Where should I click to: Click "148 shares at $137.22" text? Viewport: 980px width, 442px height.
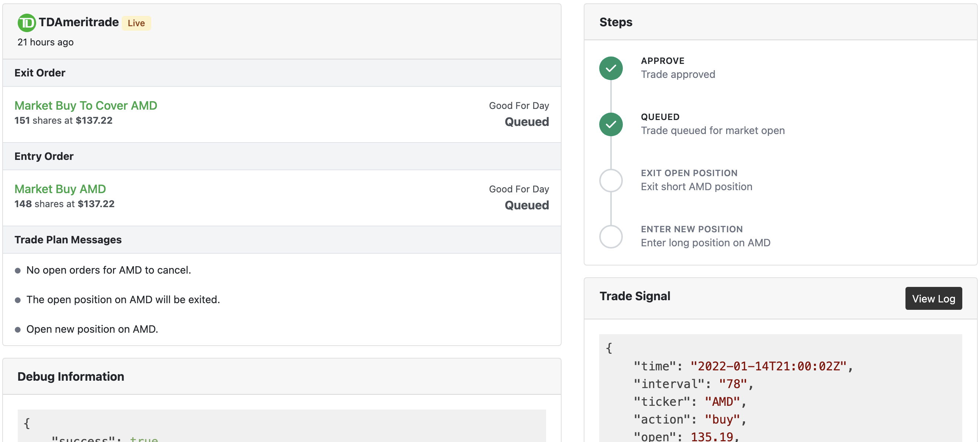[x=64, y=204]
